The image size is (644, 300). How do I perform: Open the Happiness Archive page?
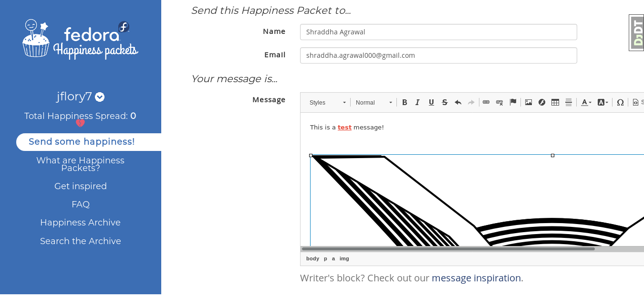click(x=80, y=223)
